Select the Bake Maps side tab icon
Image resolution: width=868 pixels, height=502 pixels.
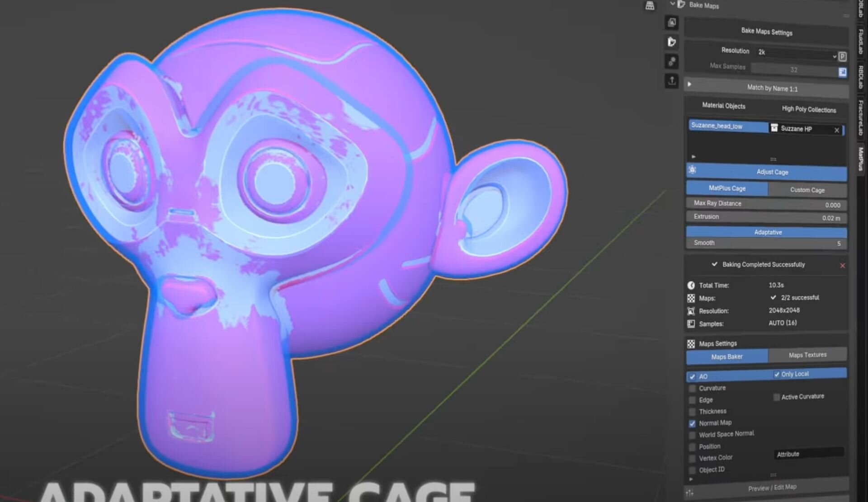click(672, 42)
